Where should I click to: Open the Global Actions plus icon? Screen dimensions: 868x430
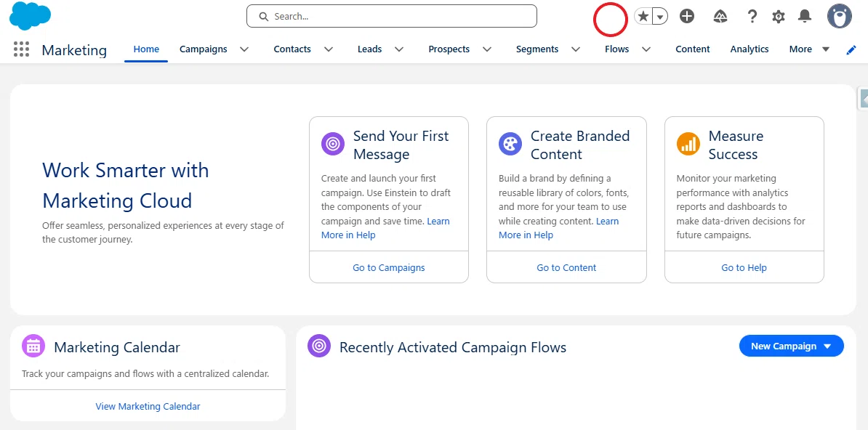687,17
